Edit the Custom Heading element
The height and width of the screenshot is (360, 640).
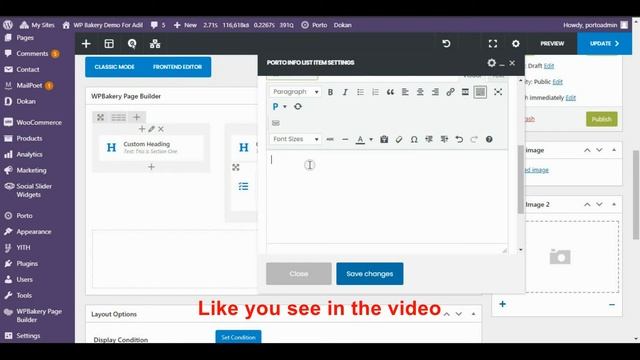151,129
